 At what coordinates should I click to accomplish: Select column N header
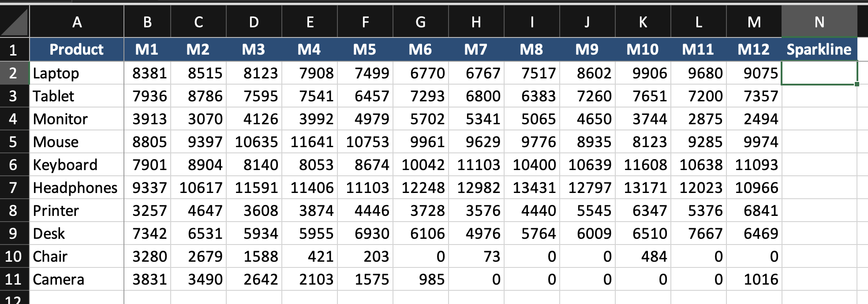click(819, 22)
